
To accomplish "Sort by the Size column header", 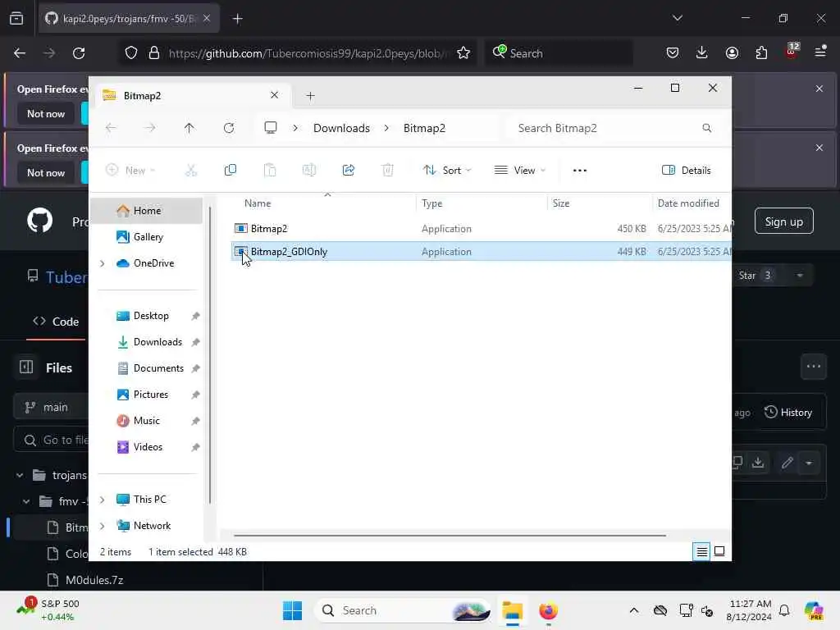I will (561, 203).
